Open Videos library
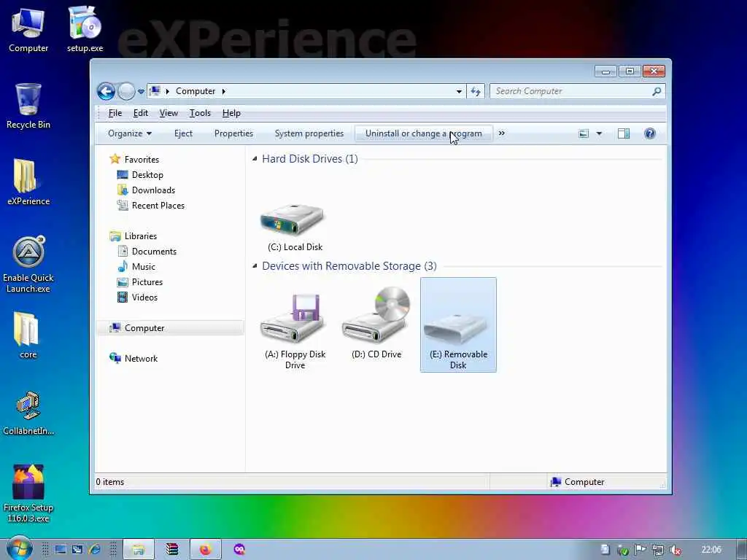Viewport: 747px width, 560px height. pos(144,297)
